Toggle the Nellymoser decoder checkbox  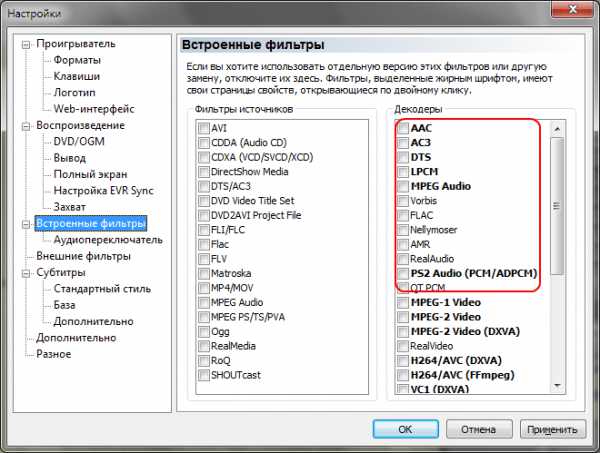coord(403,230)
